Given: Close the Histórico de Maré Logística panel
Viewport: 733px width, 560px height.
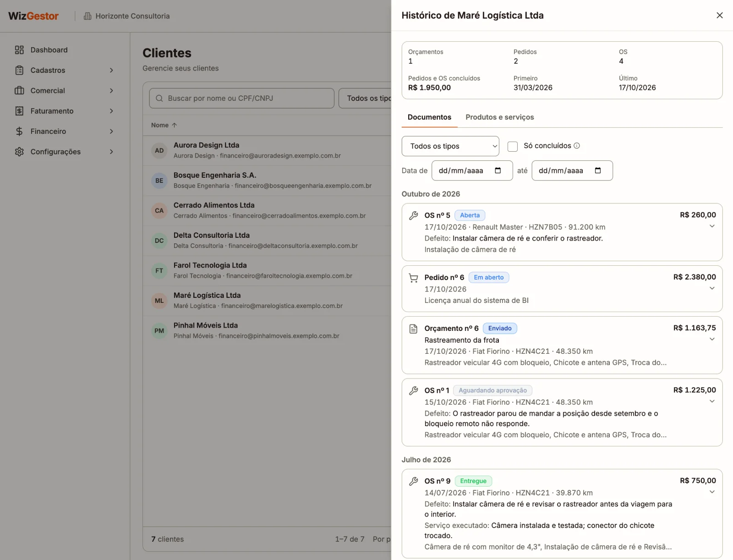Looking at the screenshot, I should point(719,16).
